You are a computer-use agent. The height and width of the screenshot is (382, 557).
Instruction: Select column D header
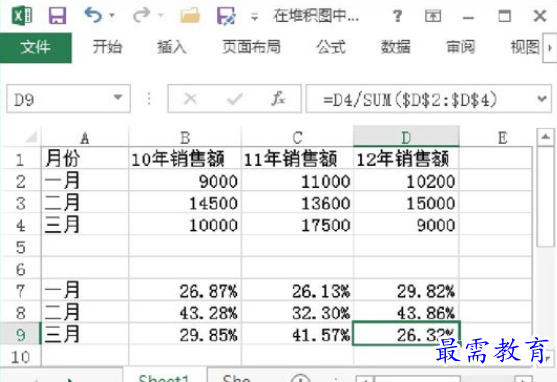click(x=406, y=136)
